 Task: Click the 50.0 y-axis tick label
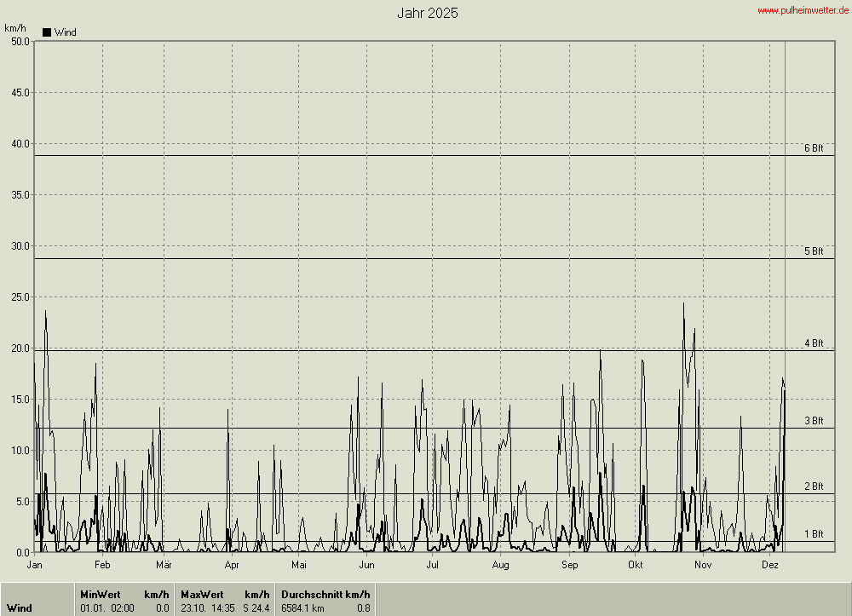(17, 41)
